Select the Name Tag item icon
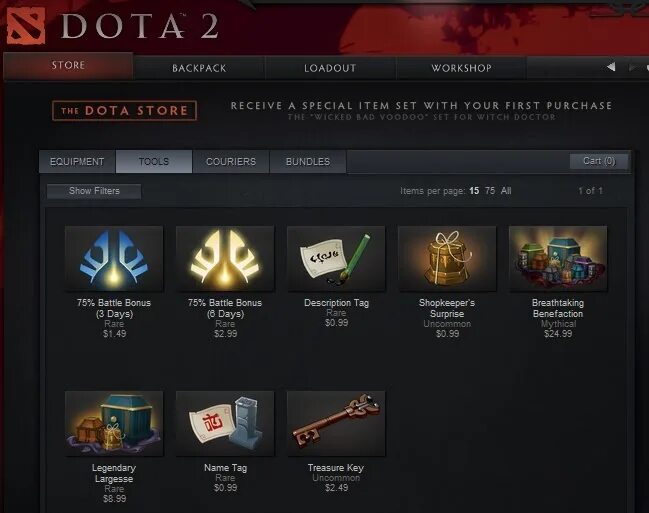The height and width of the screenshot is (513, 649). point(225,423)
